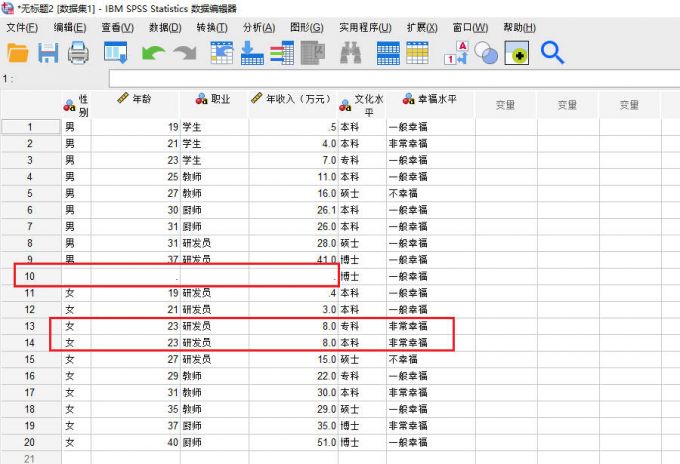The image size is (680, 464).
Task: Recall recently used dialogs icon
Action: tap(115, 53)
